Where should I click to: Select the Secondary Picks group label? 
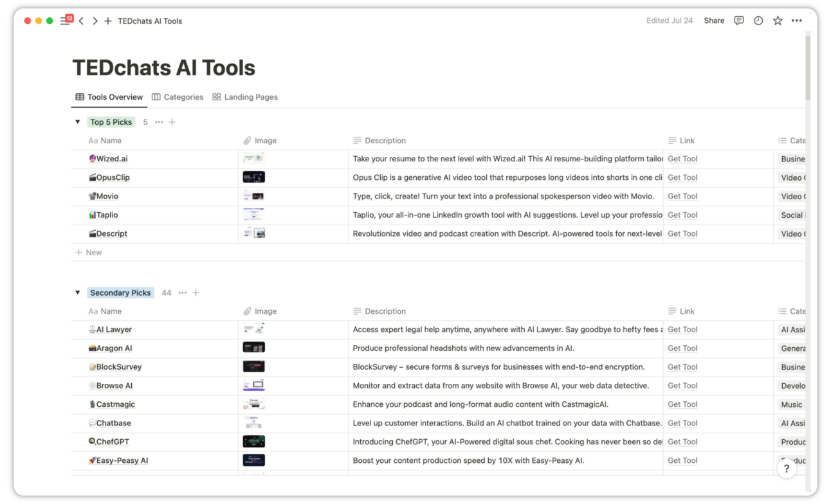[120, 293]
